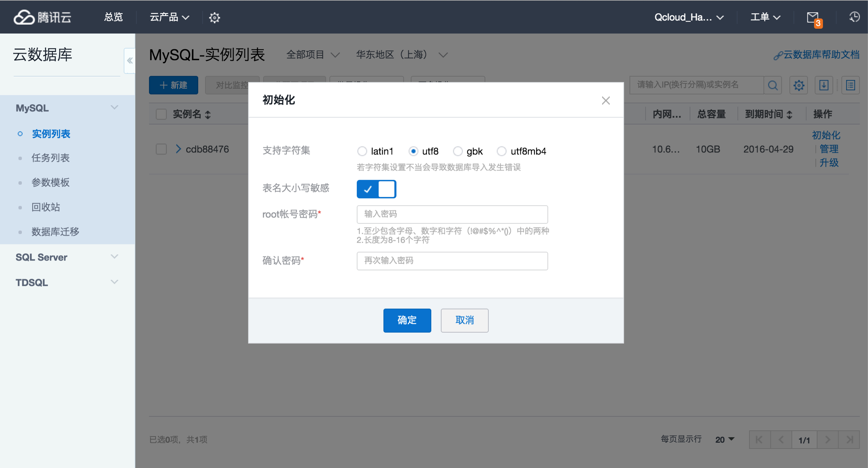868x468 pixels.
Task: Open 任务列表 in the sidebar
Action: click(x=51, y=158)
